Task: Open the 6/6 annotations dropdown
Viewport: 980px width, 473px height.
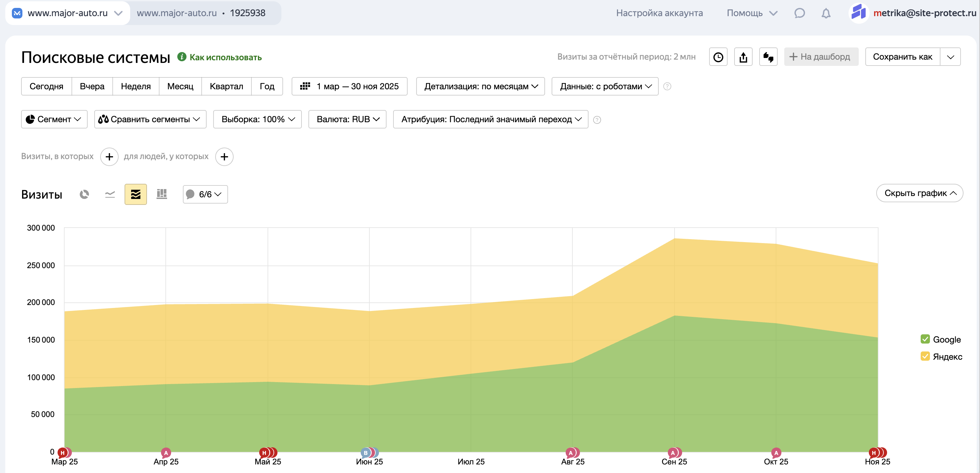Action: (205, 194)
